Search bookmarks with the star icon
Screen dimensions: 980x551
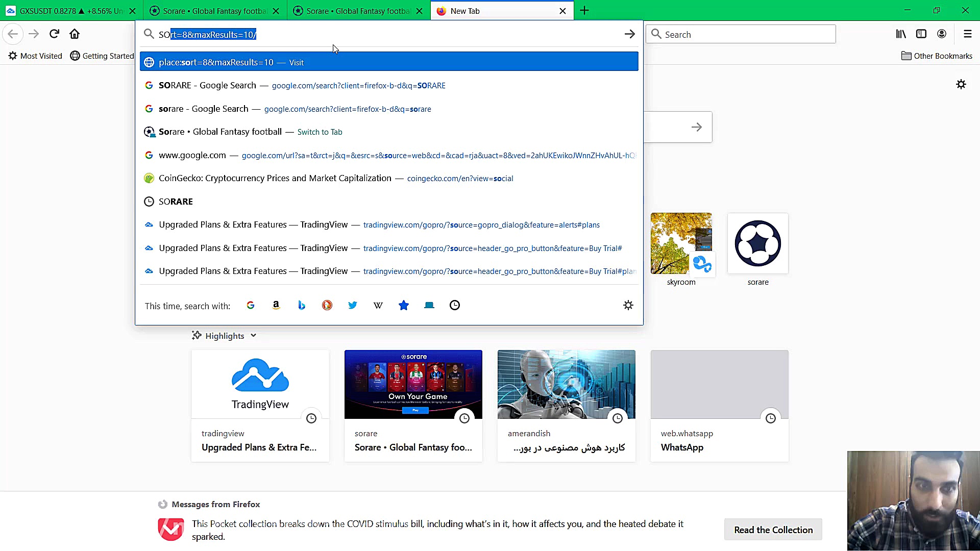pos(404,305)
